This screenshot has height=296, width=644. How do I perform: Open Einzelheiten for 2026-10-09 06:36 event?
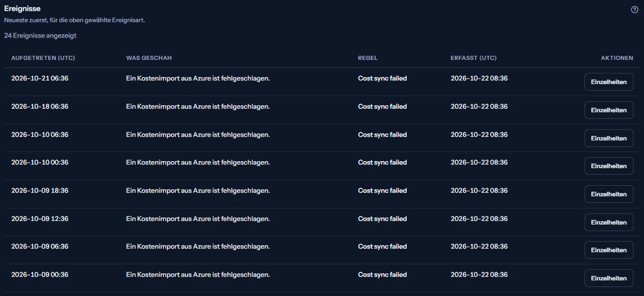click(x=609, y=250)
